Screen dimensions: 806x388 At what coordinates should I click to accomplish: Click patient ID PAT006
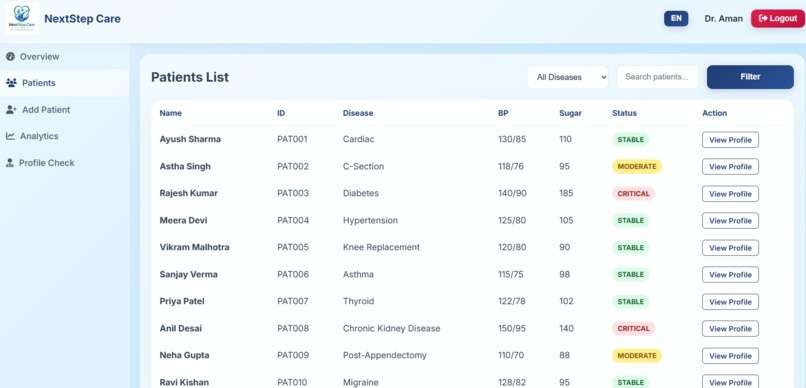coord(293,274)
